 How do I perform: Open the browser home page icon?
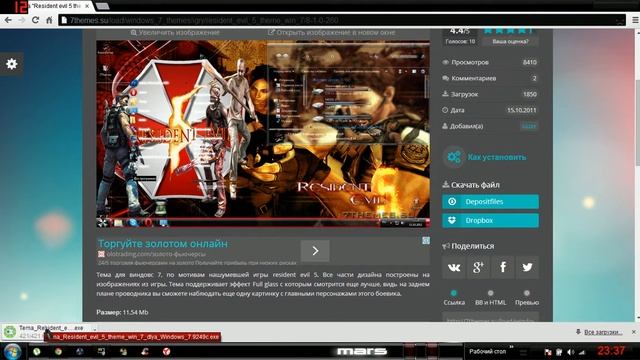[49, 20]
